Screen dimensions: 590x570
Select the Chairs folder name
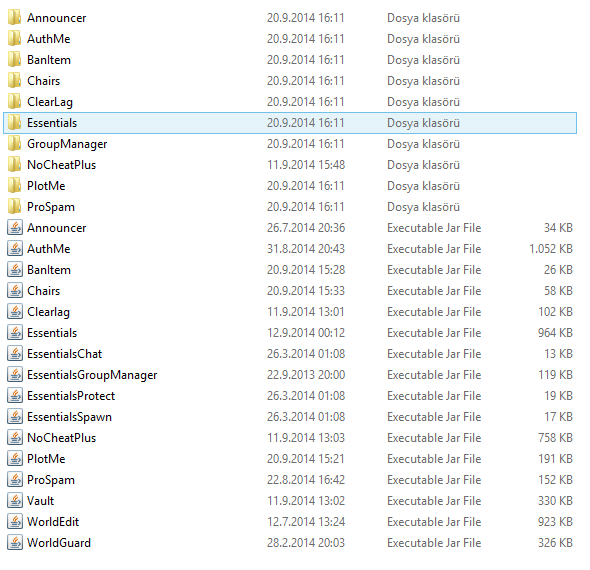pos(44,81)
